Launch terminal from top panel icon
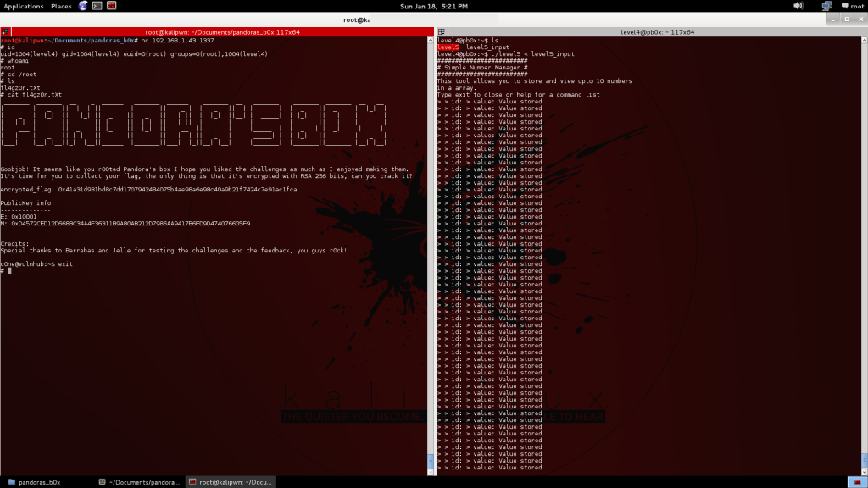Screen dimensions: 868x488 tap(97, 6)
